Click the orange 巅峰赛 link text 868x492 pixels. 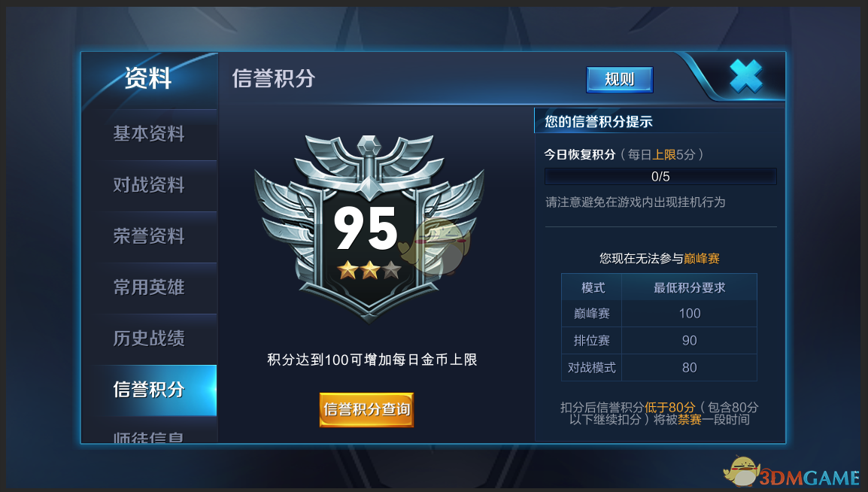click(701, 259)
